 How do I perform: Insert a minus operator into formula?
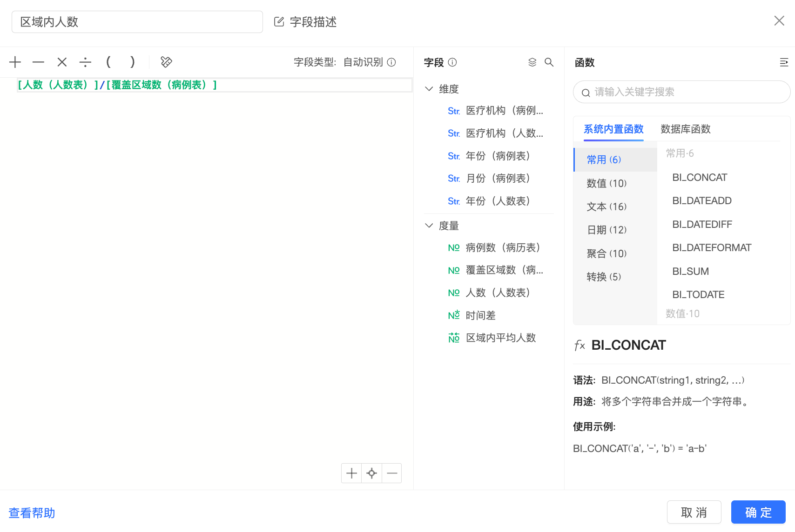click(39, 62)
